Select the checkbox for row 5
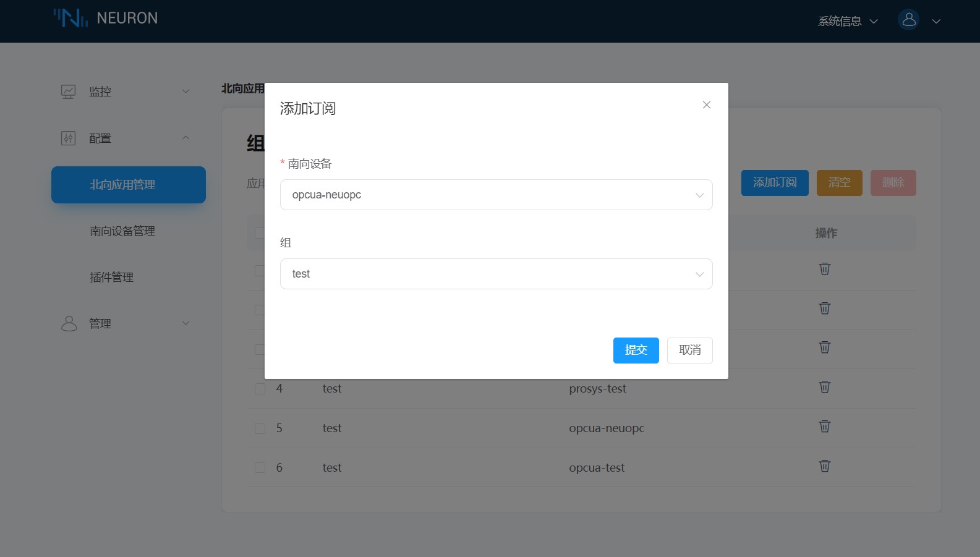Viewport: 980px width, 557px height. coord(260,428)
